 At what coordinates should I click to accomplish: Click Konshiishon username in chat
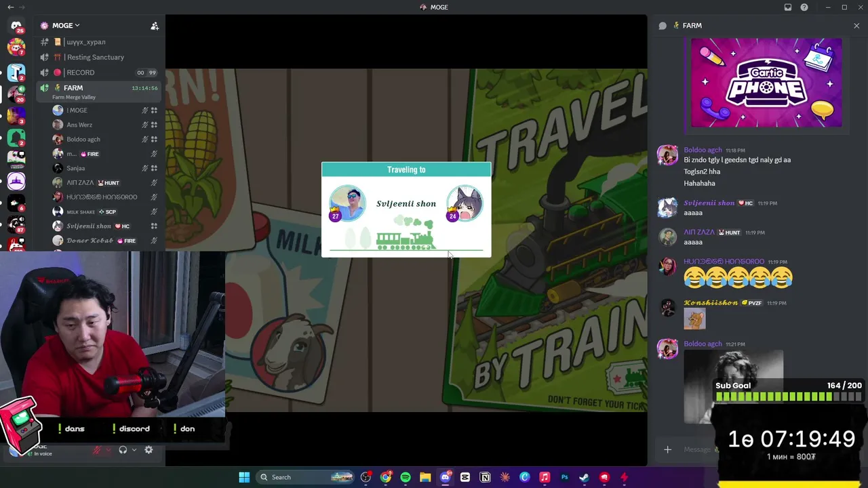coord(710,302)
